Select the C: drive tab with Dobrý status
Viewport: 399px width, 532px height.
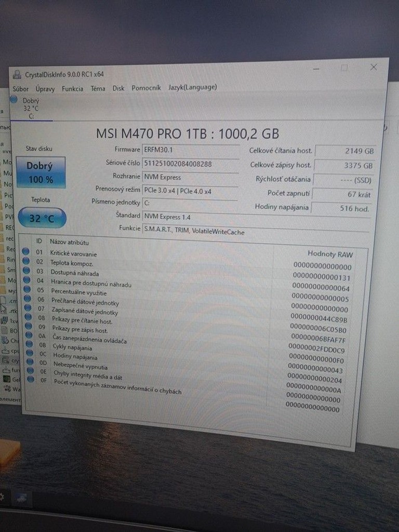click(31, 108)
